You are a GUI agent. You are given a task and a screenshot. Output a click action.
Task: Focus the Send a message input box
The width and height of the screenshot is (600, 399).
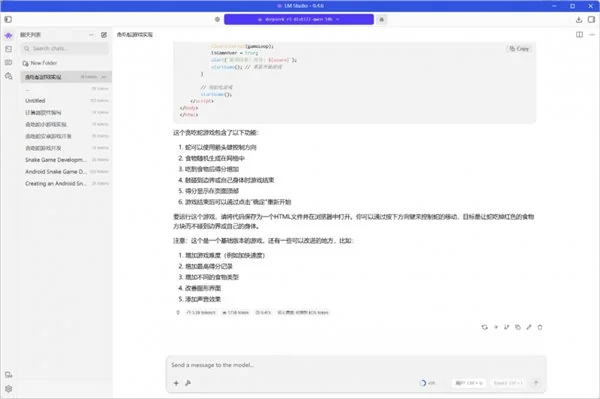pyautogui.click(x=356, y=365)
